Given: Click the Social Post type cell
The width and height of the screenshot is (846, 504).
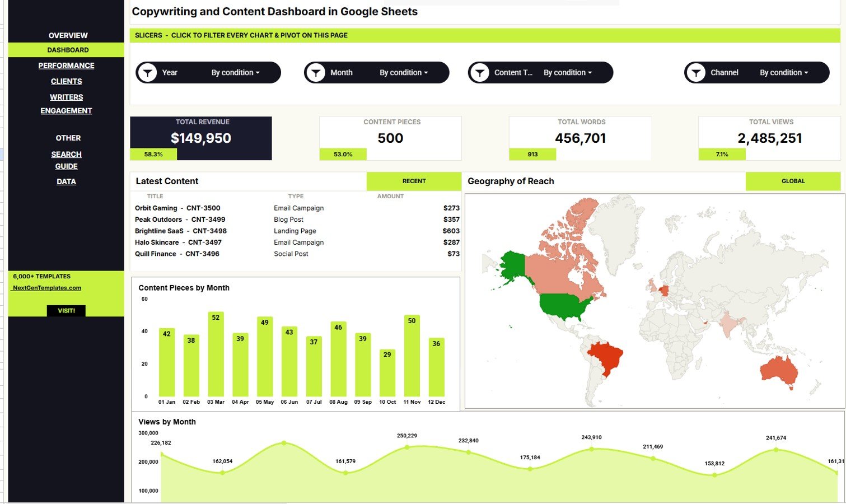Looking at the screenshot, I should (x=291, y=254).
